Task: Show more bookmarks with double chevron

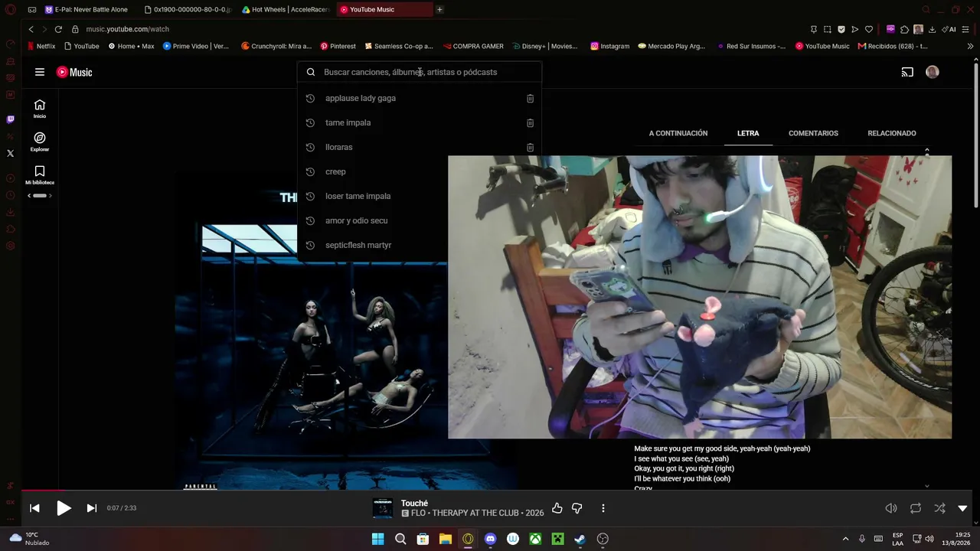Action: coord(970,46)
